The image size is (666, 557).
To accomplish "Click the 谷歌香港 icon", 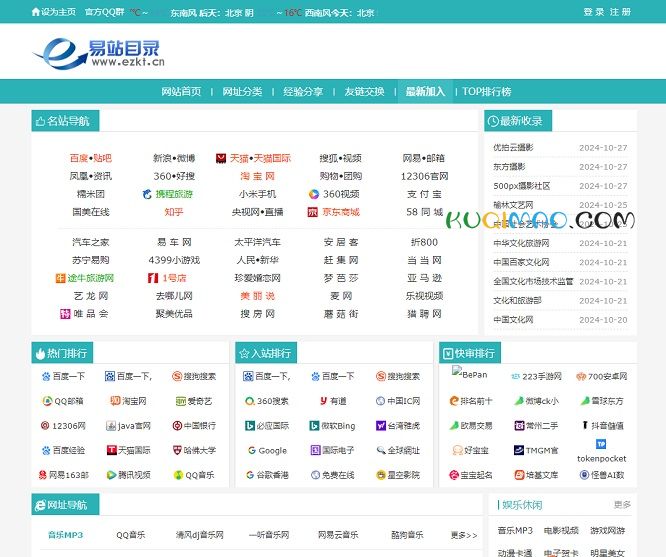I will [250, 475].
